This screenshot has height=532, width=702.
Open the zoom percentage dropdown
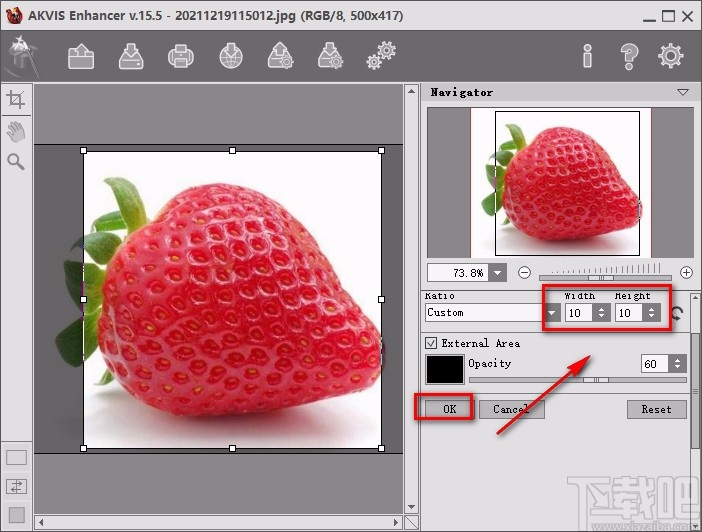(x=497, y=273)
